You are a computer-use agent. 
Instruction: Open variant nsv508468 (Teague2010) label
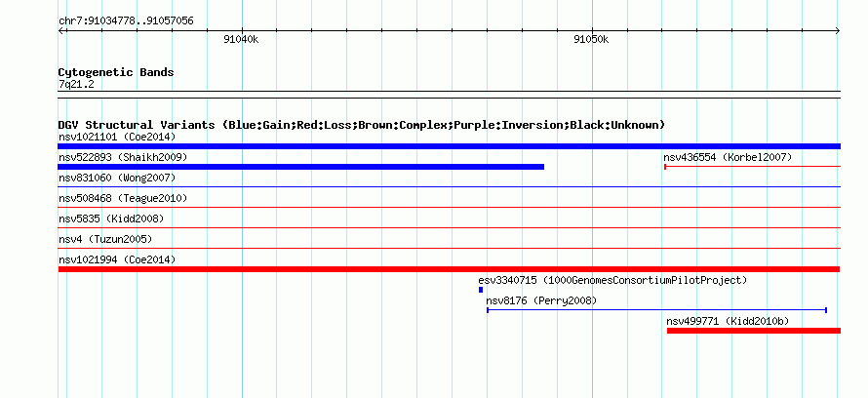[x=123, y=198]
